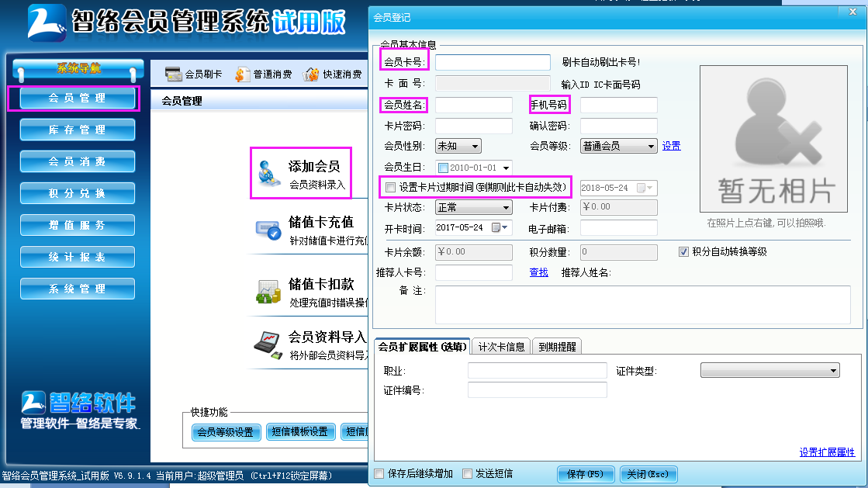Select 库存管理 in the navigation sidebar
Screen dimensions: 868x488
pyautogui.click(x=78, y=130)
